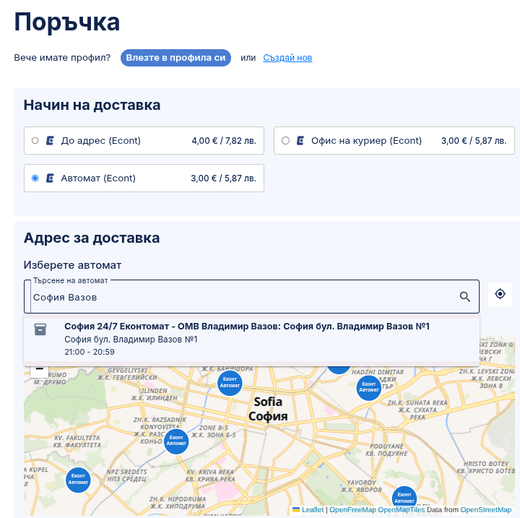Click the Изберете автомат label
Viewport: 520px width, 518px height.
point(72,265)
